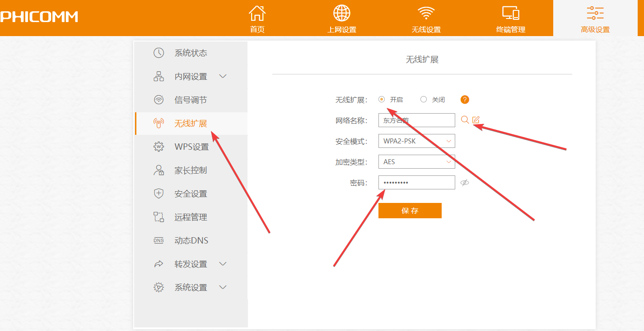Open 系统状态 in the sidebar
Image resolution: width=644 pixels, height=331 pixels.
[x=191, y=53]
